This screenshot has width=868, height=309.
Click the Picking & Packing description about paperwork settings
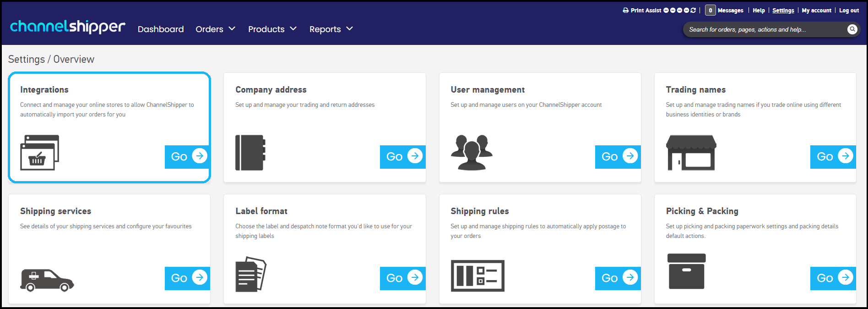pos(752,231)
